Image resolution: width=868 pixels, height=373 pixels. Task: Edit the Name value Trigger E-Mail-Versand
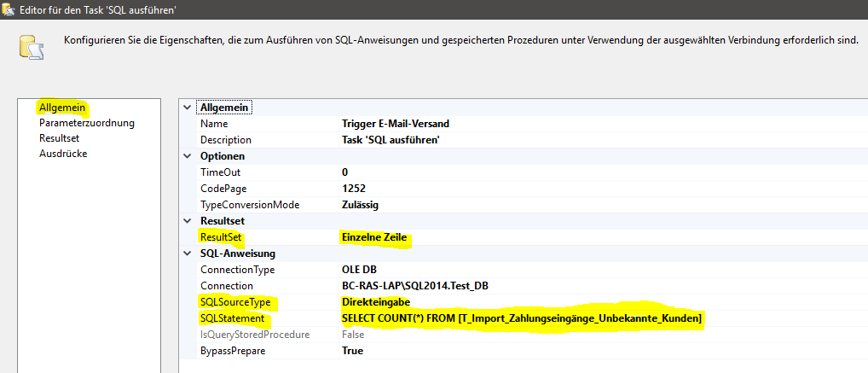coord(394,124)
